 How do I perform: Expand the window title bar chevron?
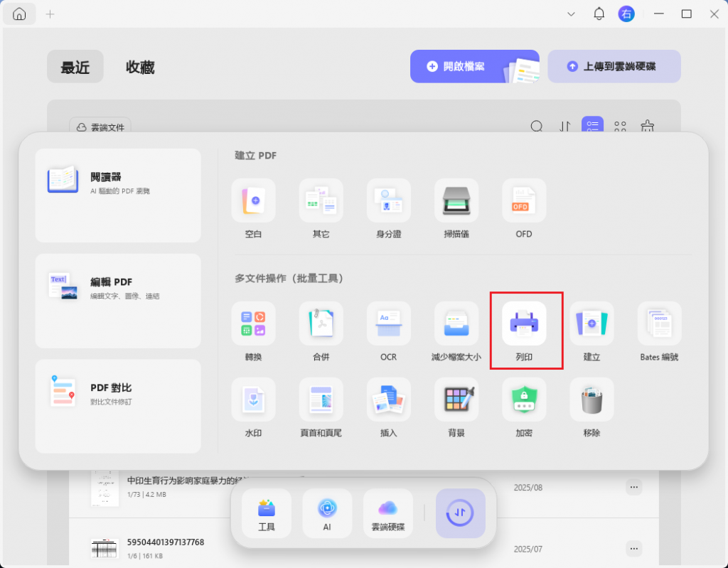tap(571, 14)
